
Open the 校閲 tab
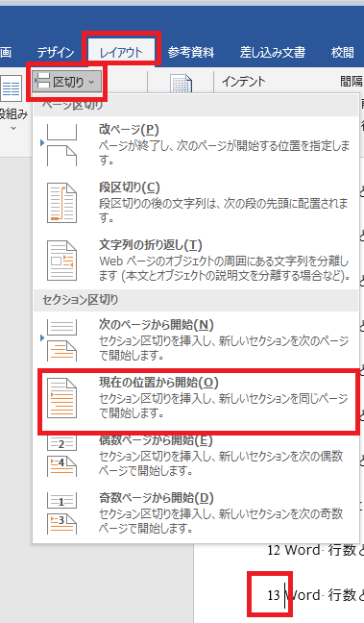[x=343, y=53]
